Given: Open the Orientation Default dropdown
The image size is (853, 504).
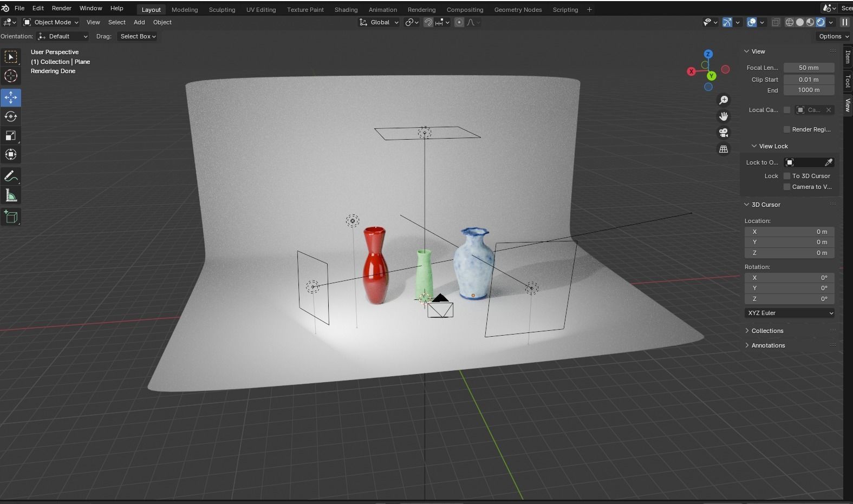Looking at the screenshot, I should pyautogui.click(x=63, y=36).
